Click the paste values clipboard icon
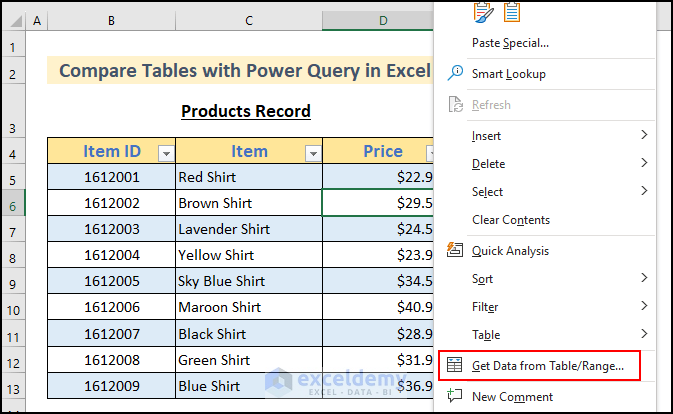 click(x=512, y=12)
